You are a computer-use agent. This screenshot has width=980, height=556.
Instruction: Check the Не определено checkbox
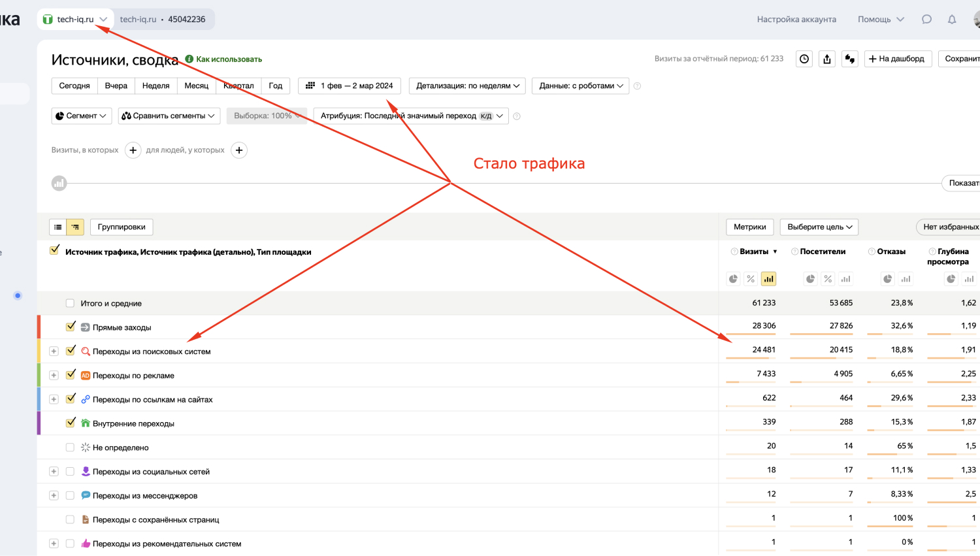[70, 448]
